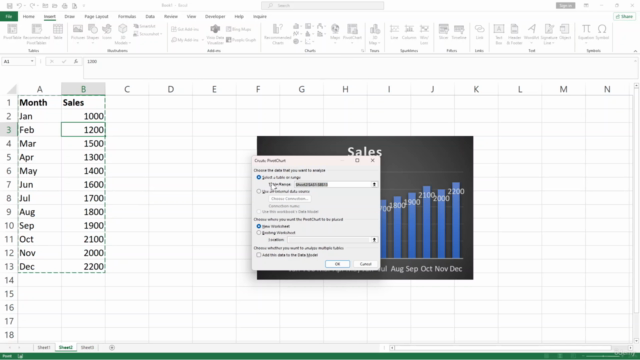
Task: Add a new sheet with plus button
Action: tap(112, 347)
